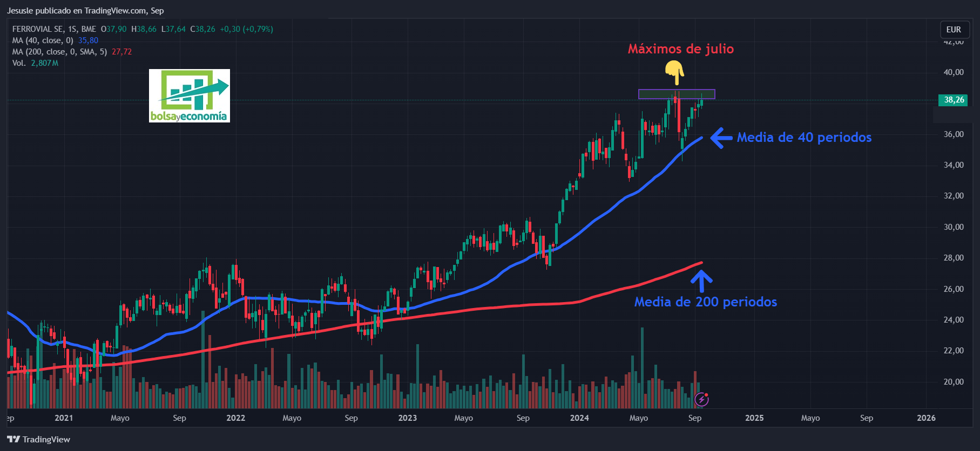
Task: Click the open value O37,90
Action: (114, 29)
